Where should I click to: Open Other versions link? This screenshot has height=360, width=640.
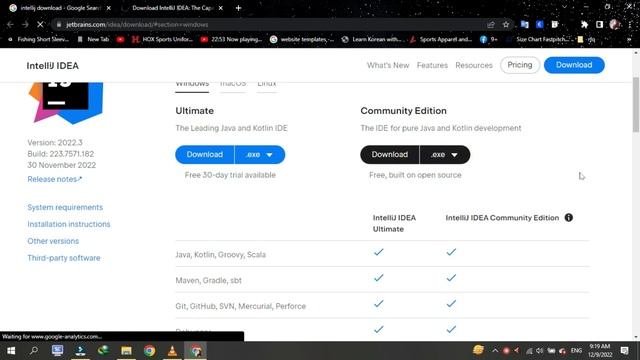pyautogui.click(x=53, y=241)
